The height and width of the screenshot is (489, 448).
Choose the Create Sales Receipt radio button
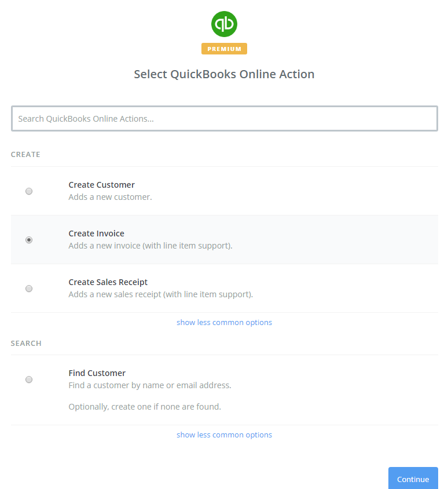coord(29,289)
